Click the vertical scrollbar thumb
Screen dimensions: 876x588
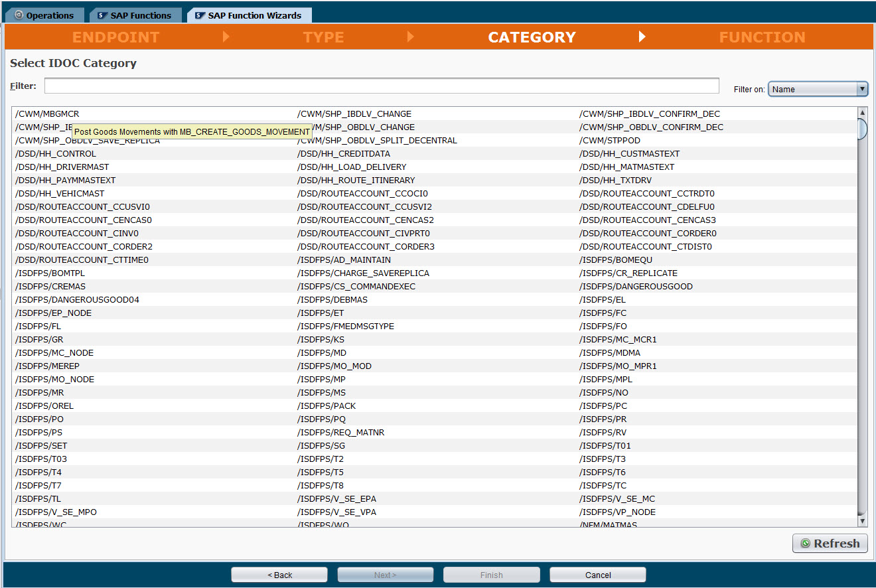pyautogui.click(x=863, y=129)
